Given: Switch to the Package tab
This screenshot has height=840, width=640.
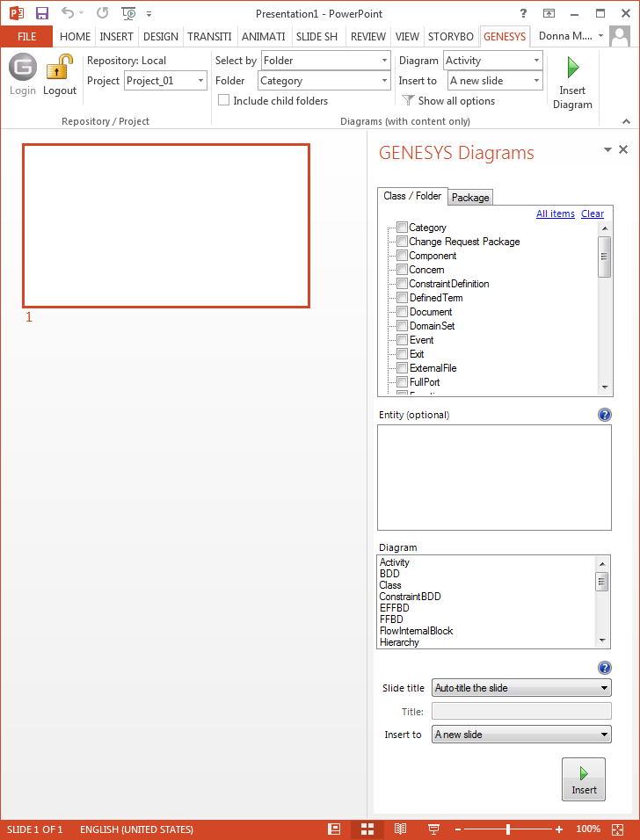Looking at the screenshot, I should tap(470, 197).
